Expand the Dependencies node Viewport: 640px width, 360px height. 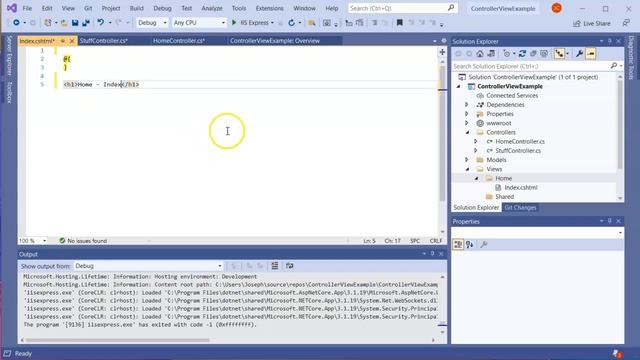[467, 104]
